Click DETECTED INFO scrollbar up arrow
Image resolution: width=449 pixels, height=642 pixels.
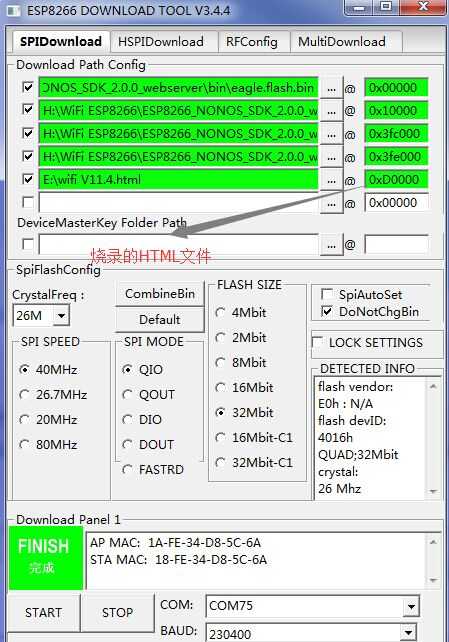(433, 386)
